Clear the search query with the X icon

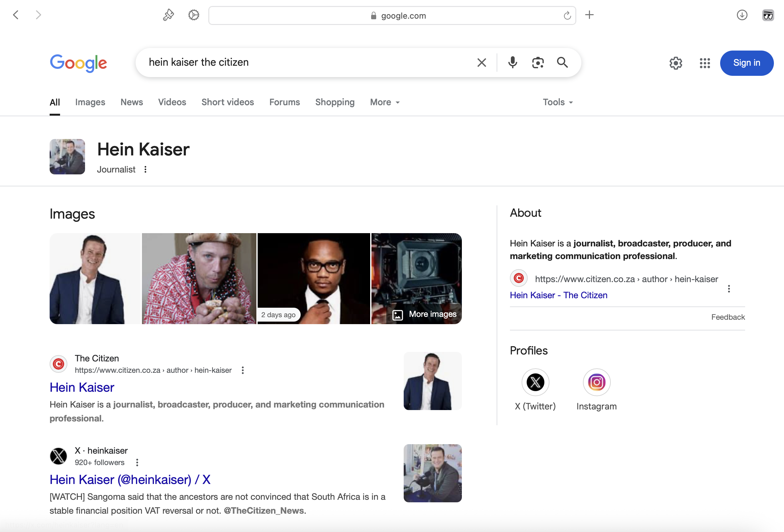[x=481, y=62]
